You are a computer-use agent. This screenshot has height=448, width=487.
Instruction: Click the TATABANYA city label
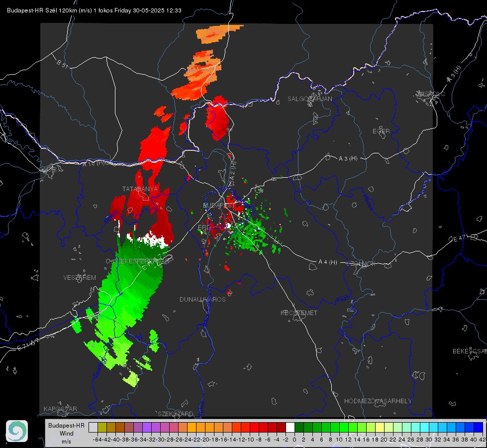pyautogui.click(x=140, y=189)
